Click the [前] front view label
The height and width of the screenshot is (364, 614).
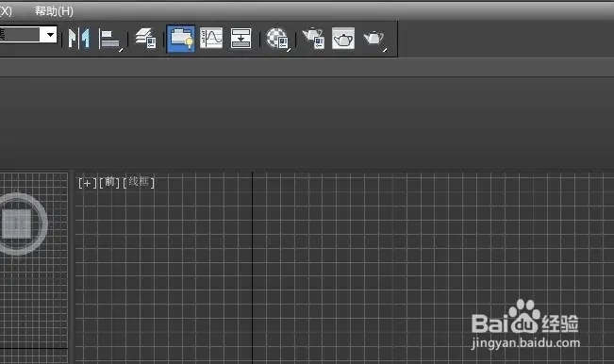[109, 182]
